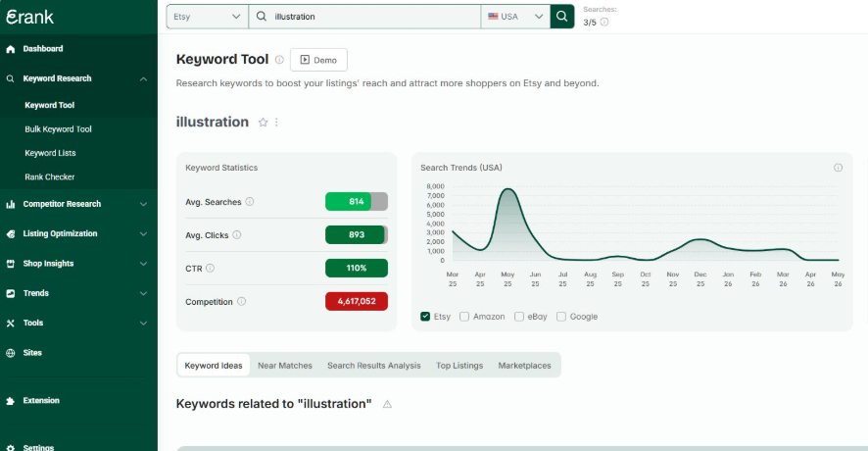Click the Avg. Searches info icon
The width and height of the screenshot is (868, 451).
click(250, 202)
